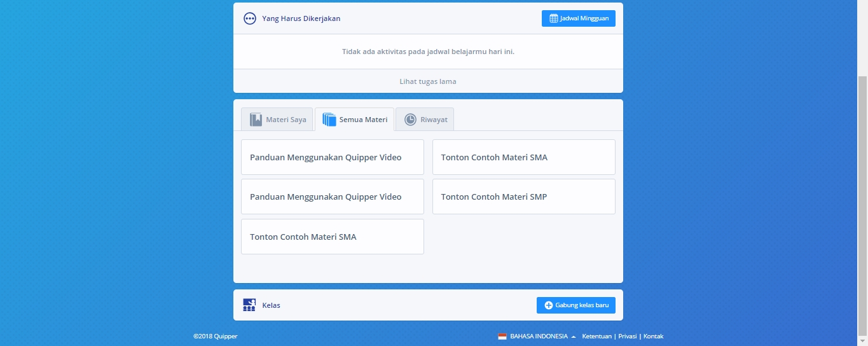Open the Ketentuan footer link

(x=597, y=336)
